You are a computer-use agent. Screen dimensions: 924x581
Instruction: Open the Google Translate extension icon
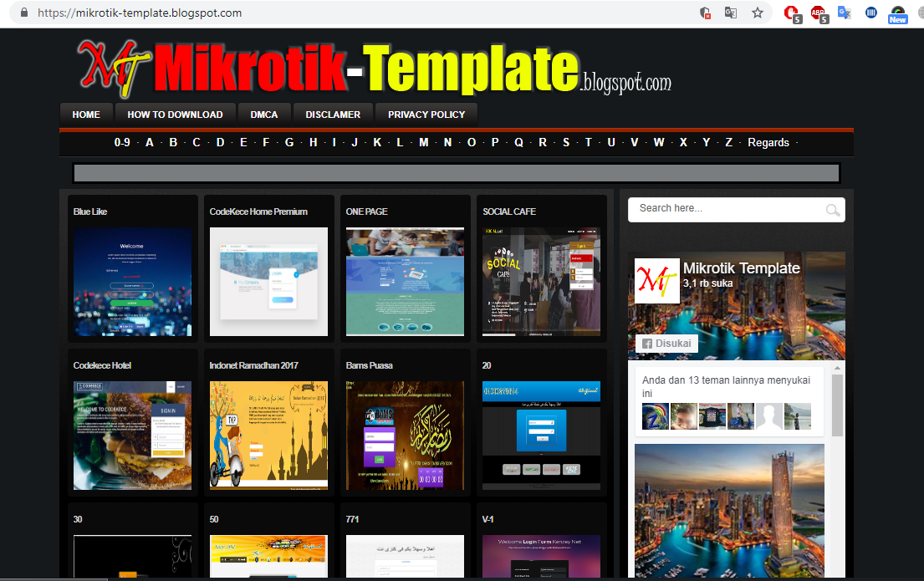pyautogui.click(x=845, y=13)
